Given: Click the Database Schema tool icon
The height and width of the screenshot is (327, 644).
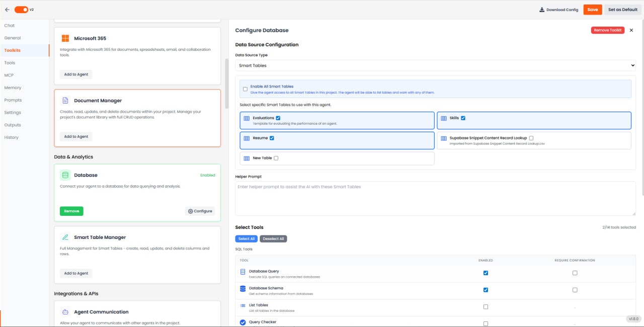Looking at the screenshot, I should [x=242, y=289].
